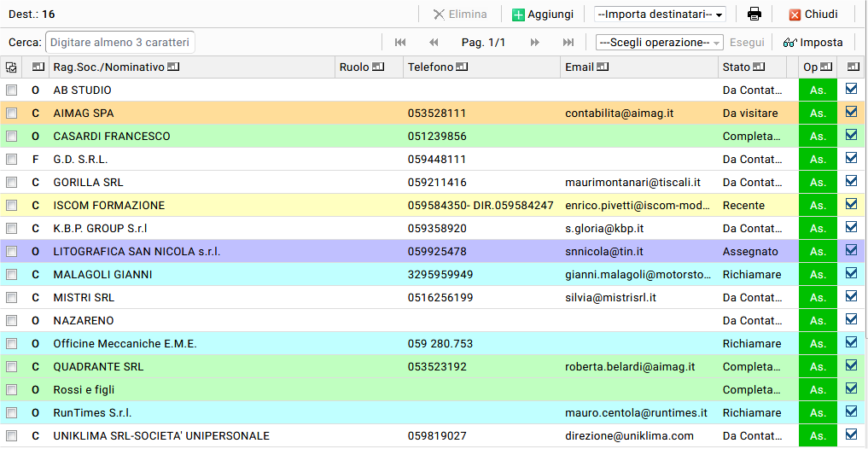Click the name Rossi e figli

click(84, 390)
